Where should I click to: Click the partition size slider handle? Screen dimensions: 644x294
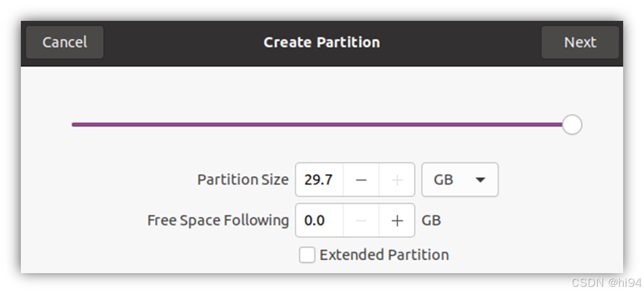coord(572,125)
